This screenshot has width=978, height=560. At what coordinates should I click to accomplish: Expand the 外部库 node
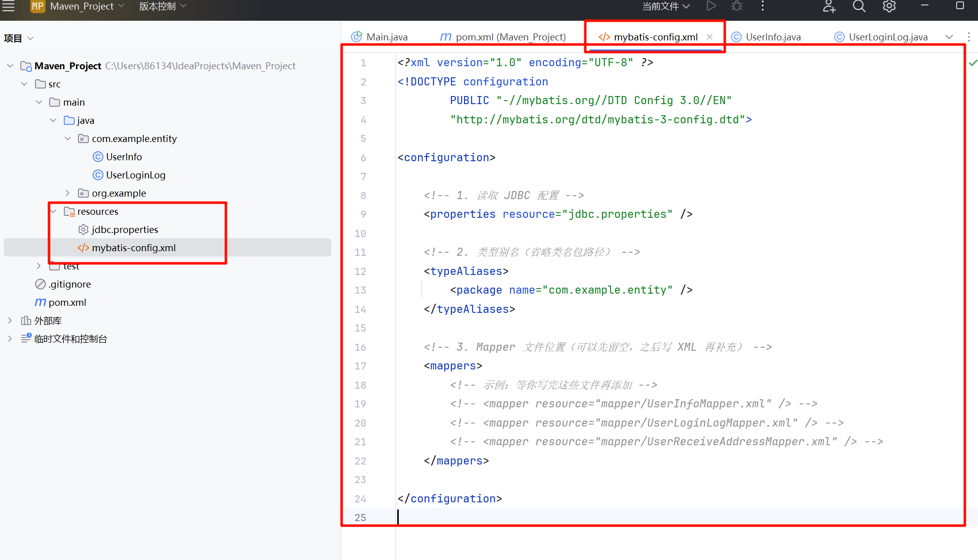[x=10, y=320]
